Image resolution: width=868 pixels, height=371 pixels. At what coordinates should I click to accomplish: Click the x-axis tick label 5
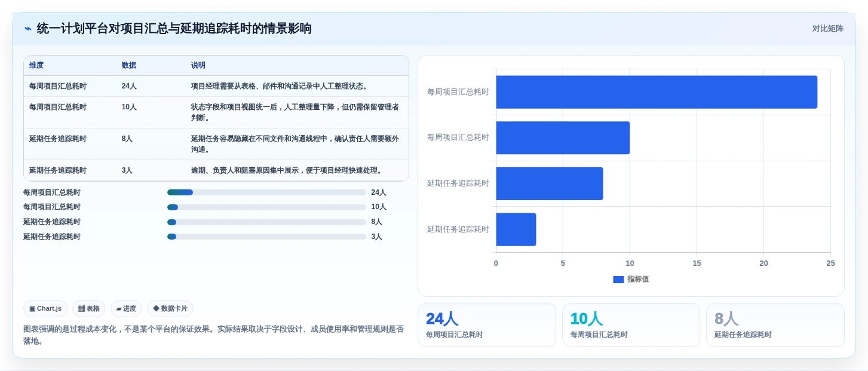563,263
